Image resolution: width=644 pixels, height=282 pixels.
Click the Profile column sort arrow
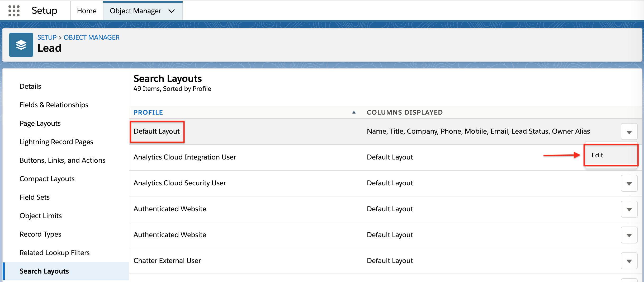tap(354, 112)
